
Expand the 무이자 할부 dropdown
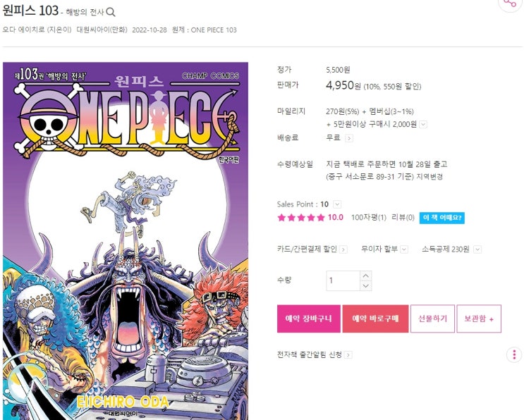(x=404, y=249)
